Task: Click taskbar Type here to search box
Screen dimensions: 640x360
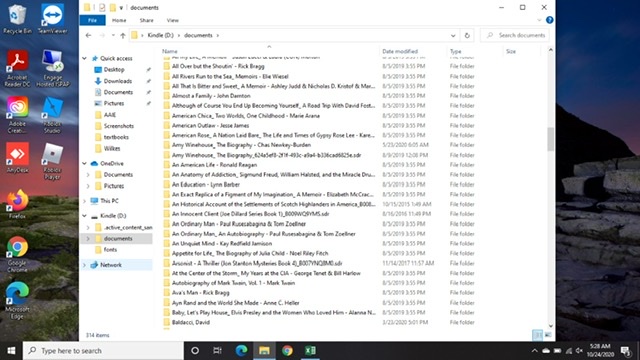Action: [x=103, y=351]
